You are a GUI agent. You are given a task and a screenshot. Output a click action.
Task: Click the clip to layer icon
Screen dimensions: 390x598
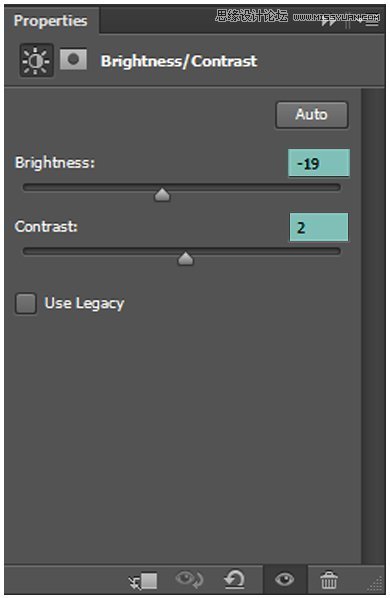point(143,580)
